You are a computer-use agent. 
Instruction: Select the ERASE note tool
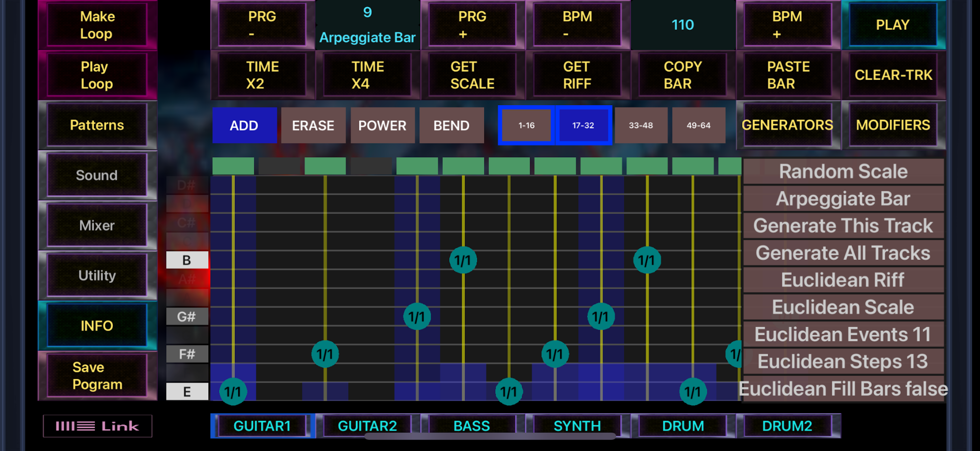(313, 125)
